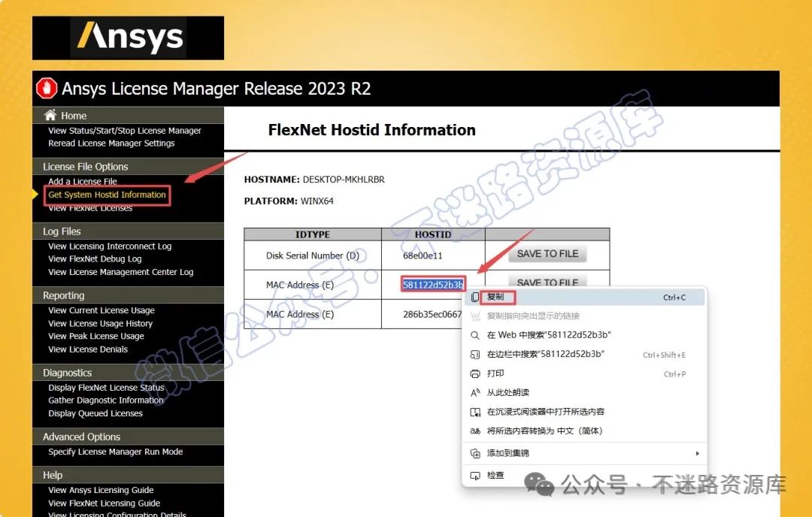Screen dimensions: 812x517
Task: Click the inspect icon in the context menu
Action: coord(475,476)
